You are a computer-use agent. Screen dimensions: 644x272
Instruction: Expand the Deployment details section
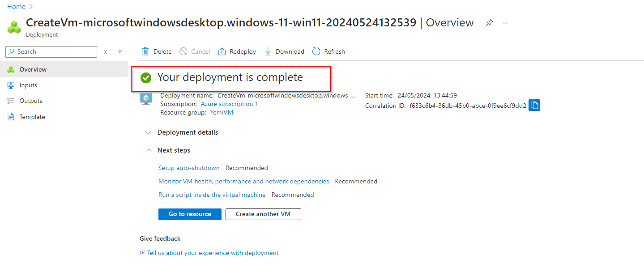(148, 132)
